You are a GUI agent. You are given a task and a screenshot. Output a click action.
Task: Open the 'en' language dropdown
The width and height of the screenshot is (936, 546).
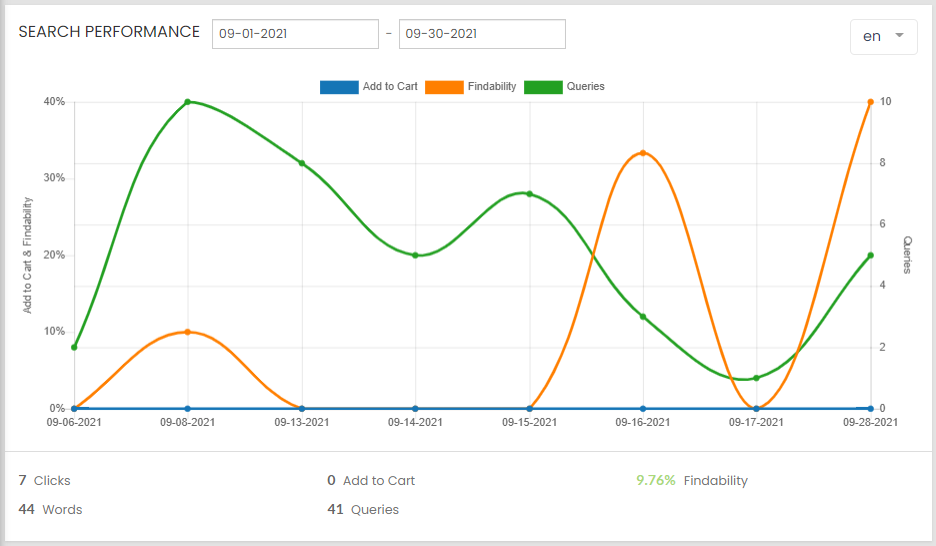click(883, 36)
